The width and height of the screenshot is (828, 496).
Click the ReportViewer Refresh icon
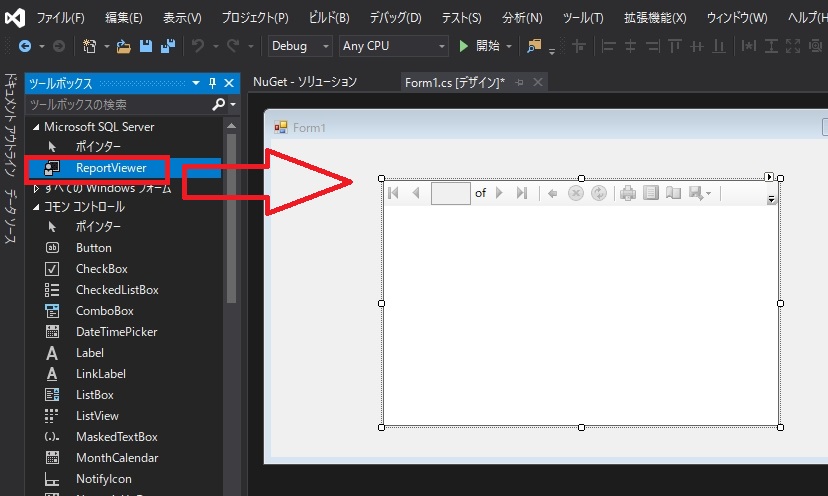click(598, 193)
